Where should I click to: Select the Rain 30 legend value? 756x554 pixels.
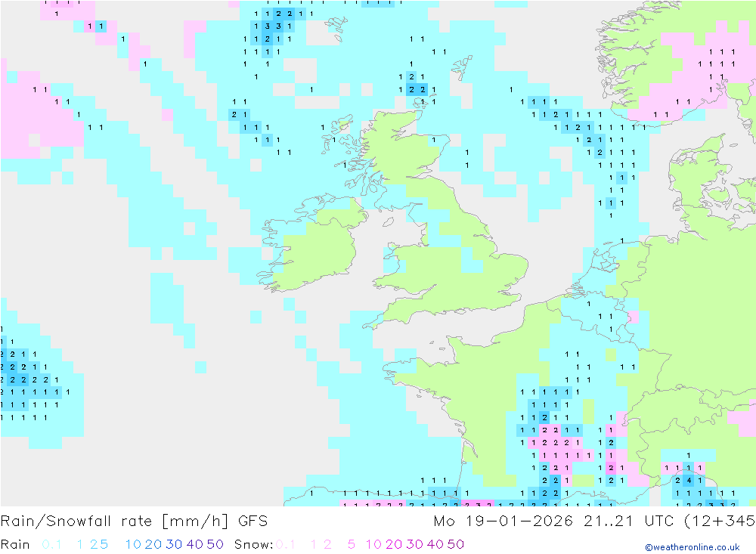coord(174,544)
